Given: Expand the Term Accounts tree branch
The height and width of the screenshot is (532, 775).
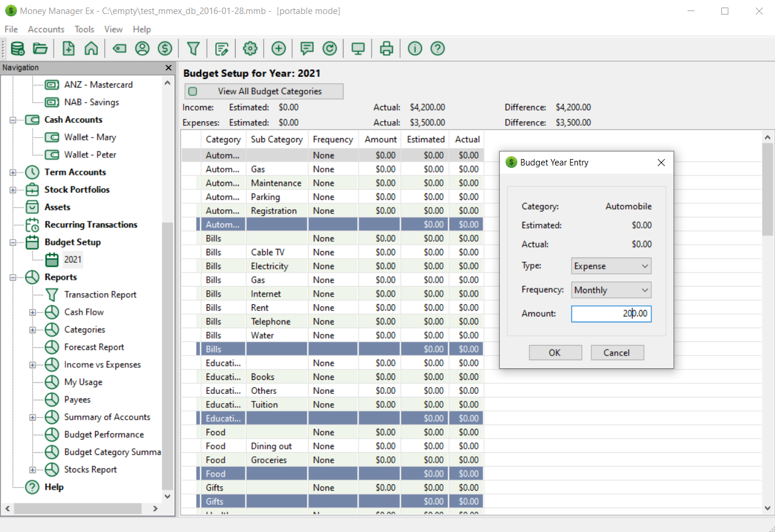Looking at the screenshot, I should click(13, 172).
